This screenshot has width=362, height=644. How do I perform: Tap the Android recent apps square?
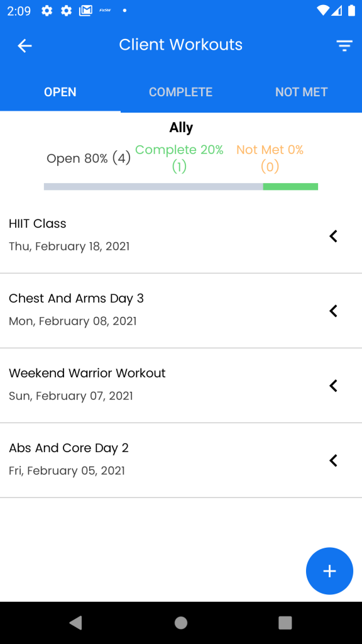coord(285,623)
